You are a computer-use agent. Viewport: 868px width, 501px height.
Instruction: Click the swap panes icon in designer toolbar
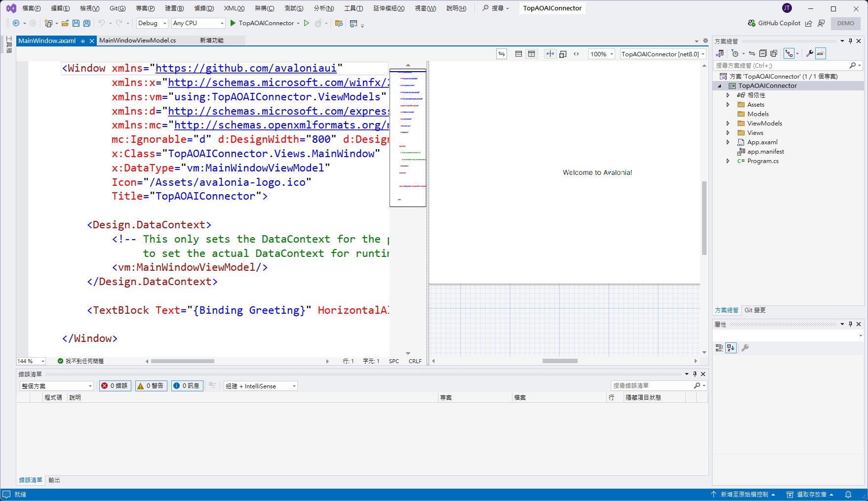click(x=502, y=54)
